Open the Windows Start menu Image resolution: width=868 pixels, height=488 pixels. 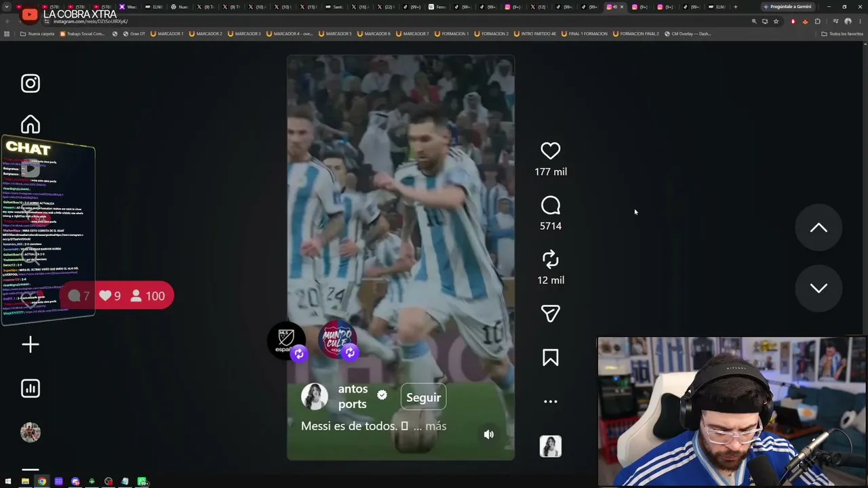[x=8, y=482]
